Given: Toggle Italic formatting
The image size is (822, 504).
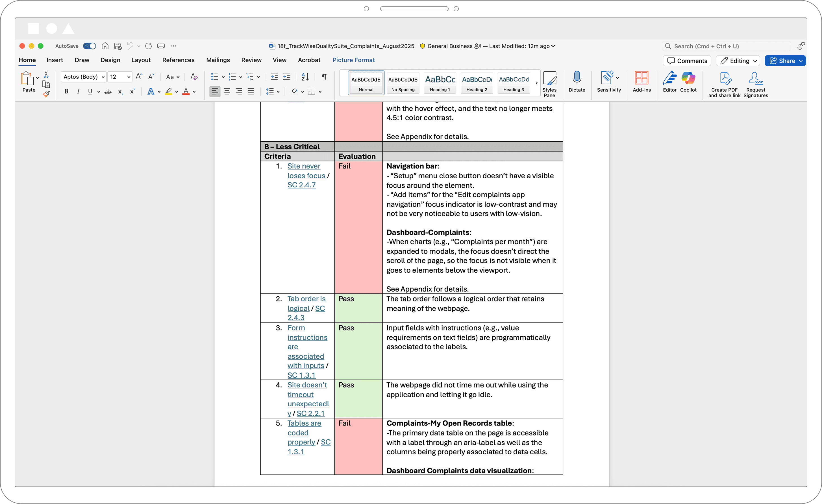Looking at the screenshot, I should coord(78,91).
